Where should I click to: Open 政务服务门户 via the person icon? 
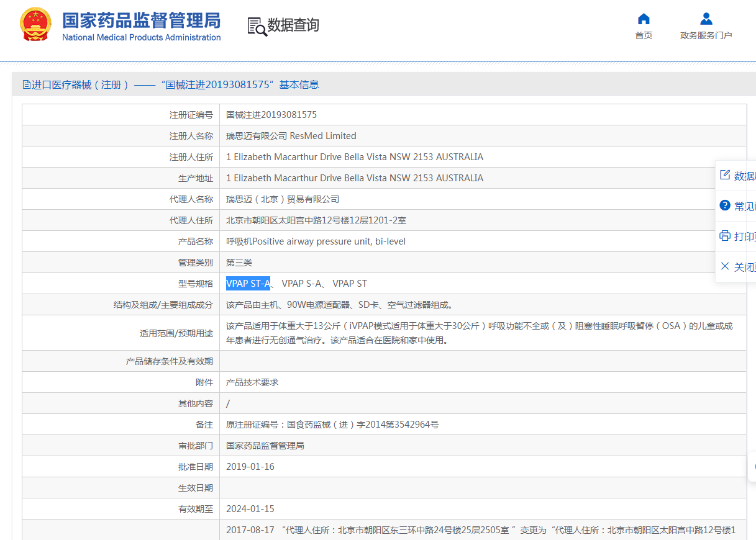tap(706, 18)
